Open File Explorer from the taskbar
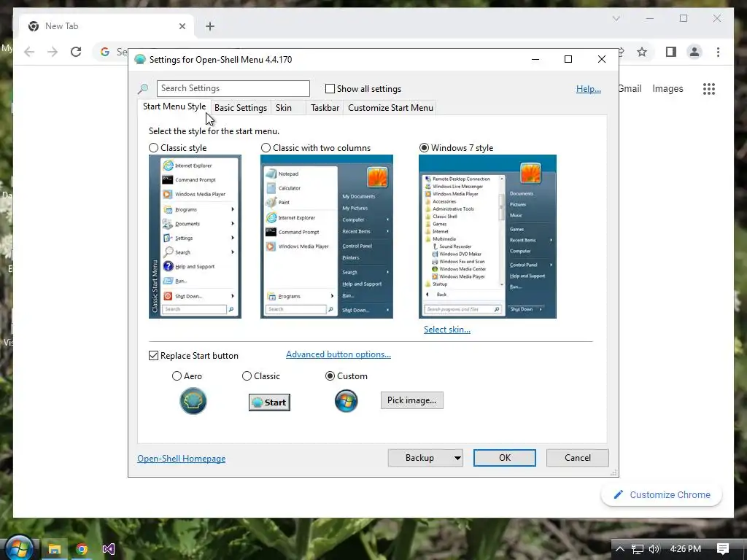 pos(54,549)
